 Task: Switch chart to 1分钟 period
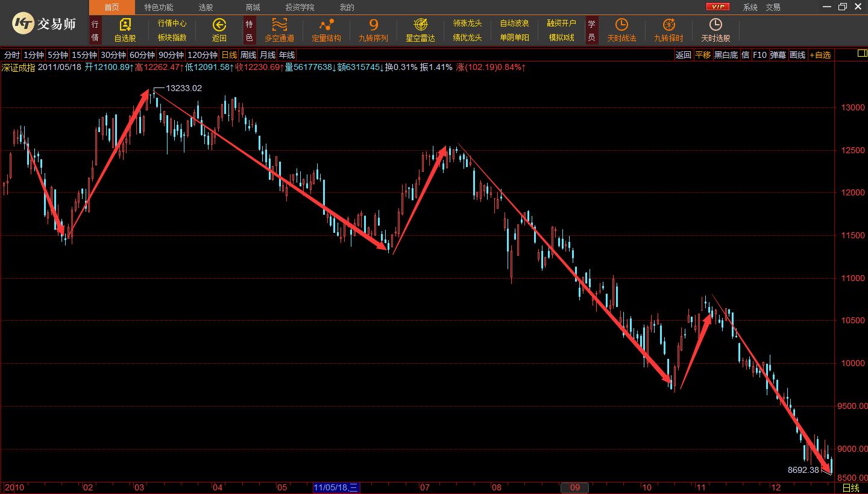(34, 55)
